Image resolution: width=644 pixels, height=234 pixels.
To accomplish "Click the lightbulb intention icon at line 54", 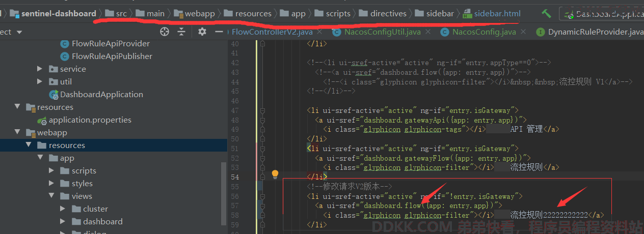I will (x=275, y=174).
